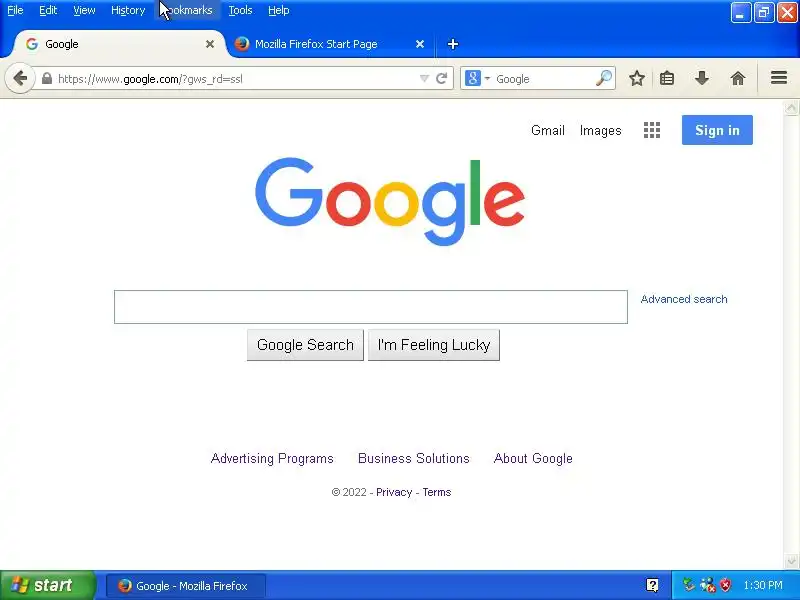Show bookmarks list icon

pyautogui.click(x=667, y=79)
